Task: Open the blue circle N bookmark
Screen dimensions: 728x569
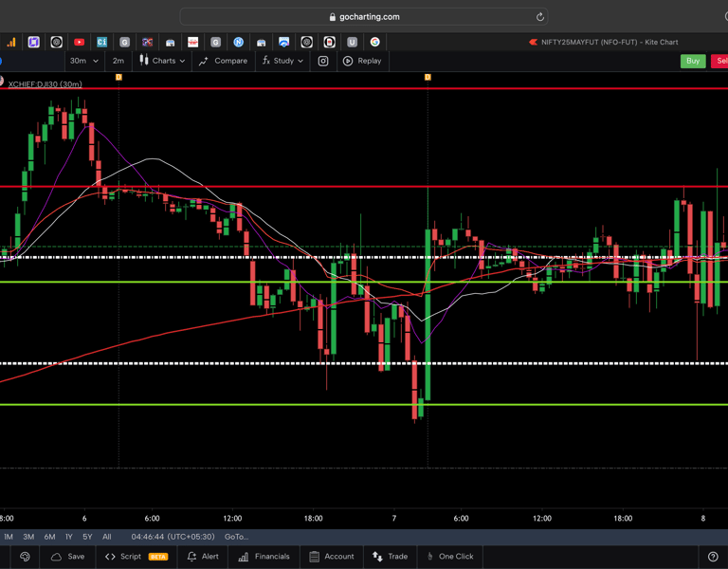Action: tap(238, 43)
